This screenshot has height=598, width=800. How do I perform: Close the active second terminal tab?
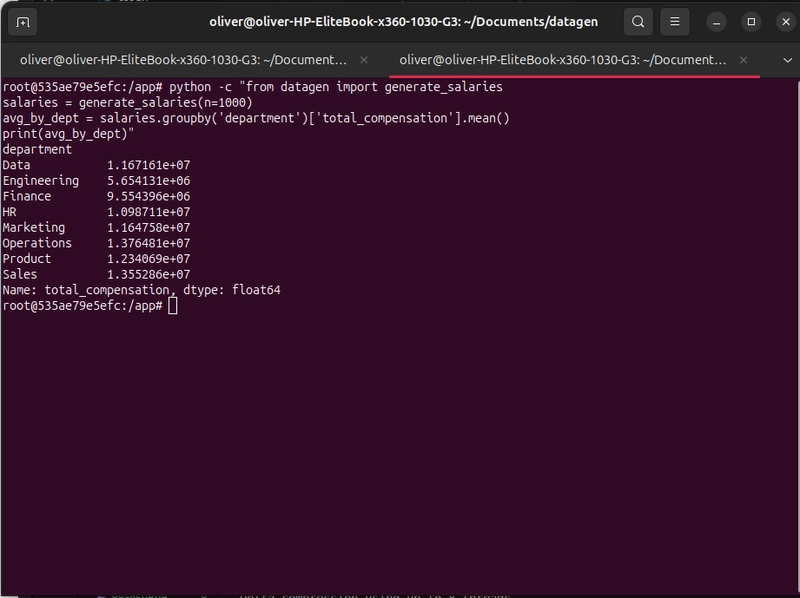coord(745,60)
